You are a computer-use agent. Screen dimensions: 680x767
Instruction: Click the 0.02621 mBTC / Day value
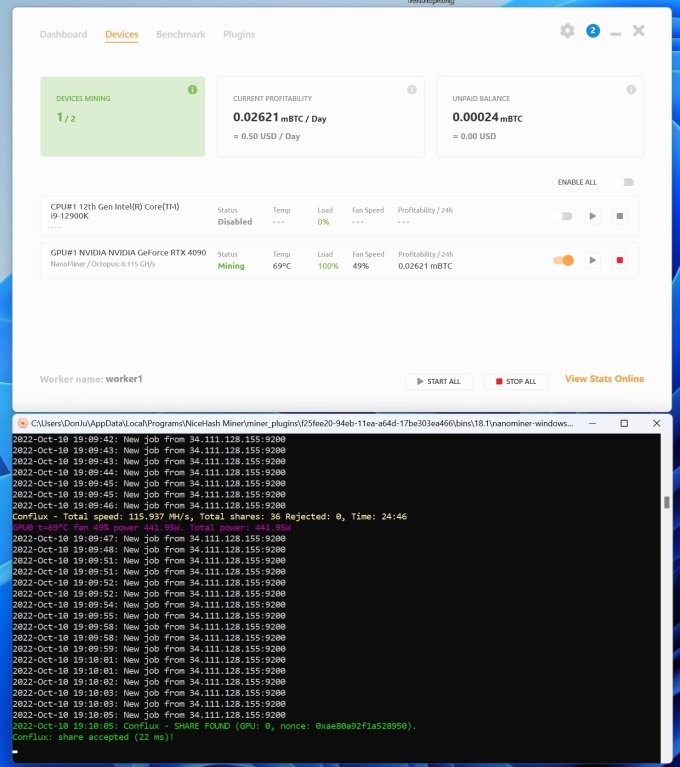tap(279, 118)
